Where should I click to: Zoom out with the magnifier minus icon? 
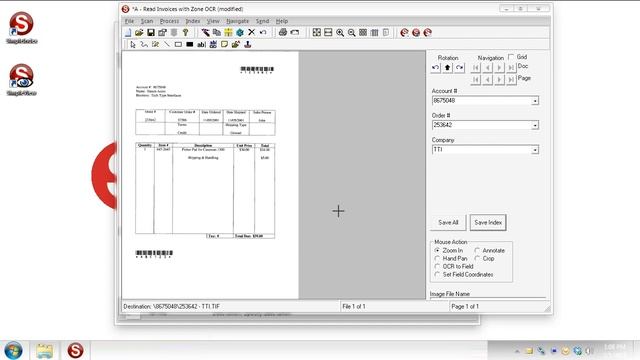point(351,33)
